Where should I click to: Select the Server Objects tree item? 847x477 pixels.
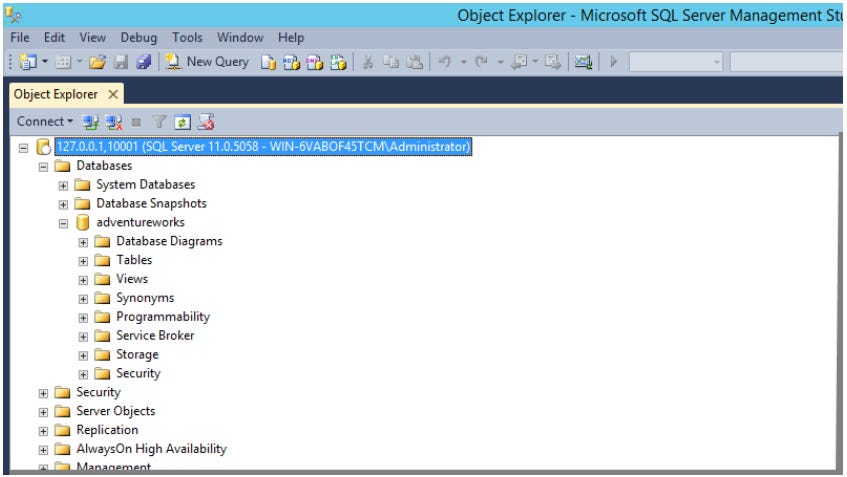[x=116, y=411]
